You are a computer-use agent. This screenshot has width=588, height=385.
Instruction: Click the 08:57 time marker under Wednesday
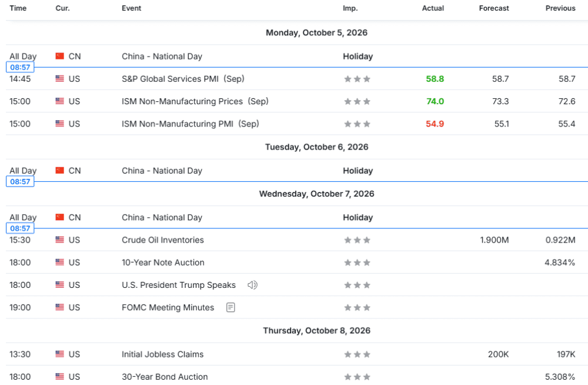[x=20, y=228]
